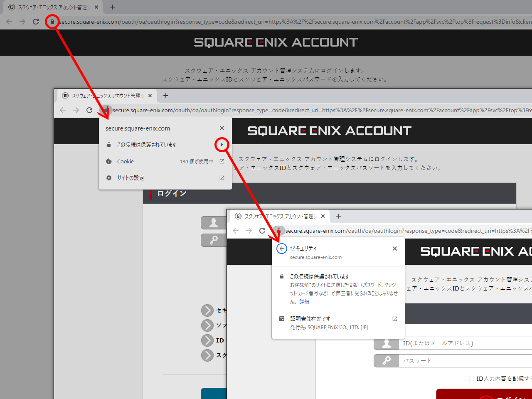Screen dimensions: 532x399
Task: Click the ログイン heading in the middle window
Action: (172, 193)
